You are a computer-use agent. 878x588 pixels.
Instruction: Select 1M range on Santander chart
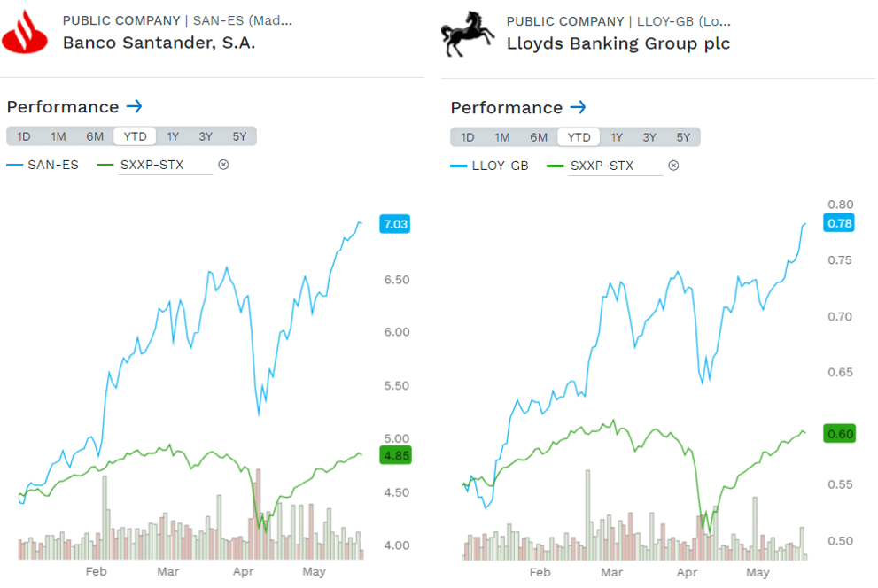pyautogui.click(x=58, y=136)
